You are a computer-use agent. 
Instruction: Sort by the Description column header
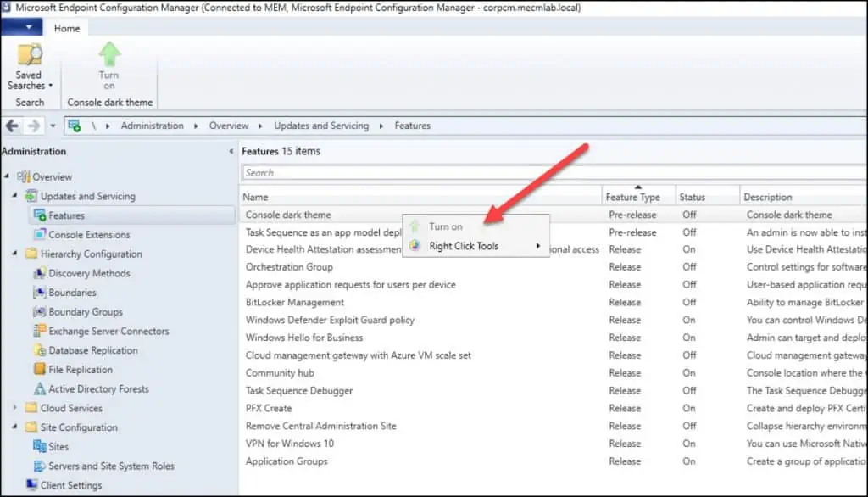(x=804, y=197)
